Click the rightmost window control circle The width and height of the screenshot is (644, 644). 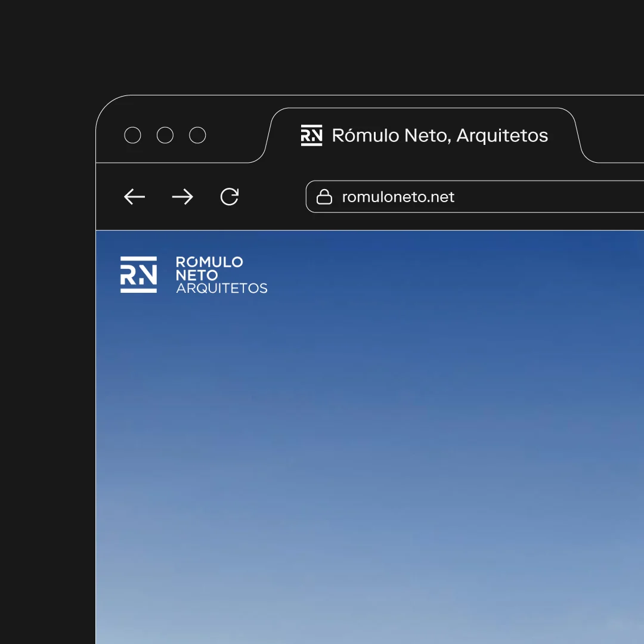pyautogui.click(x=197, y=135)
